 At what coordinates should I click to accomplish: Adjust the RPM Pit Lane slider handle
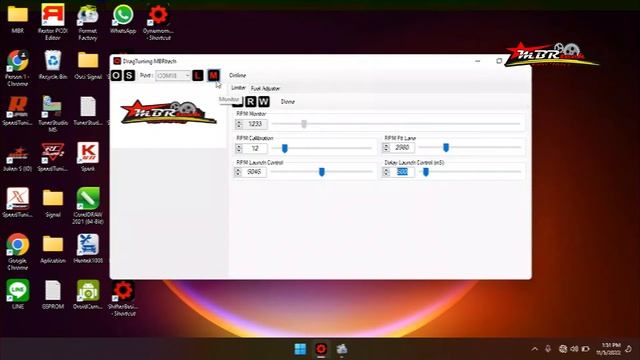[446, 147]
